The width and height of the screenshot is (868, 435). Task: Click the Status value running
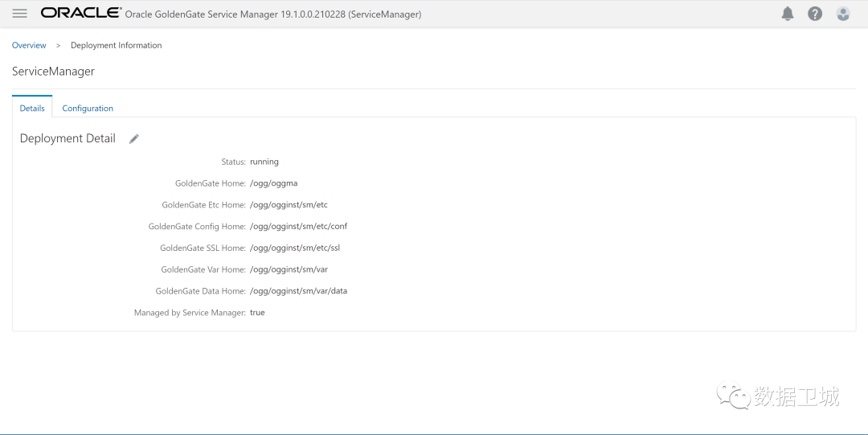pyautogui.click(x=264, y=162)
